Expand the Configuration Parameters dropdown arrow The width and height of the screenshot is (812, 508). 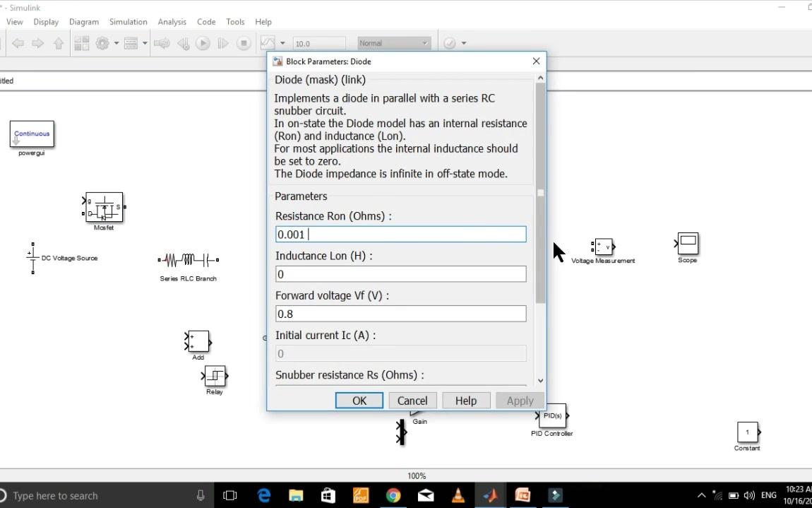click(x=116, y=44)
